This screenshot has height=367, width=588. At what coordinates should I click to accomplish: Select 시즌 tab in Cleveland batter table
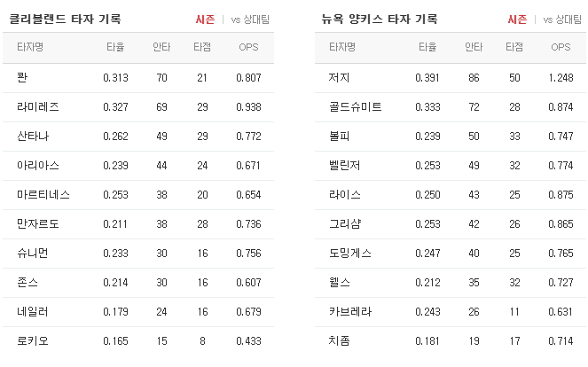coord(205,20)
